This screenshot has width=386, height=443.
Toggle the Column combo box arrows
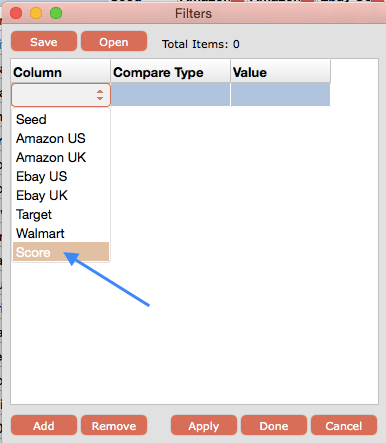point(100,95)
